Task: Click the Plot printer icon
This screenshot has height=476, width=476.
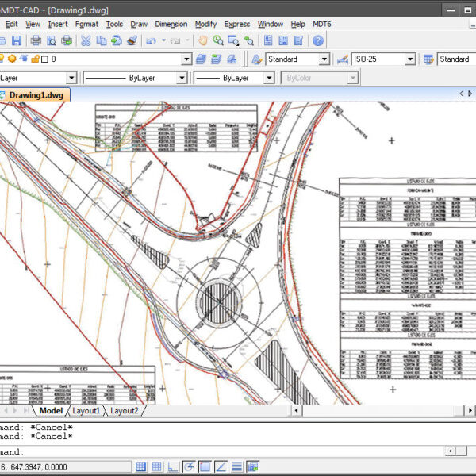Action: [36, 40]
